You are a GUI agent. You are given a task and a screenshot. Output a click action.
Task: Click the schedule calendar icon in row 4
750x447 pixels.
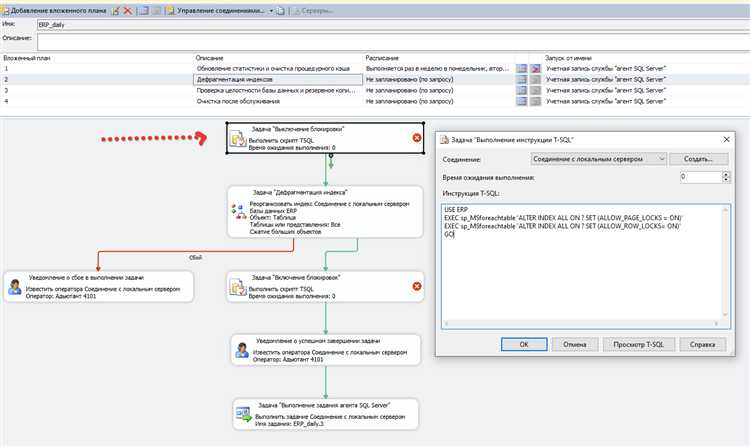click(521, 101)
